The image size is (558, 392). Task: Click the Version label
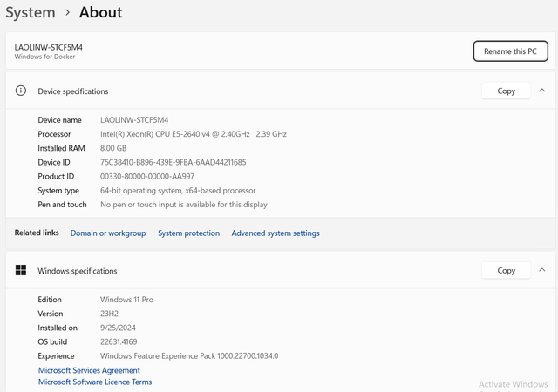point(51,314)
